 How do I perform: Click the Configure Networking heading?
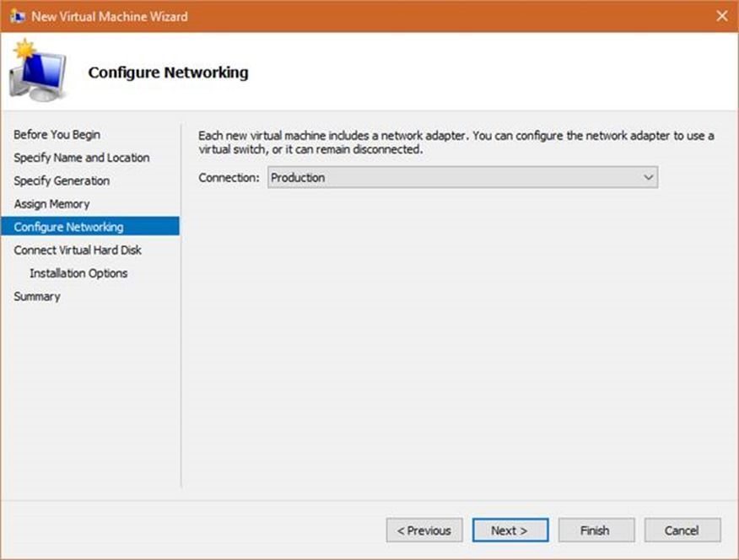click(168, 73)
